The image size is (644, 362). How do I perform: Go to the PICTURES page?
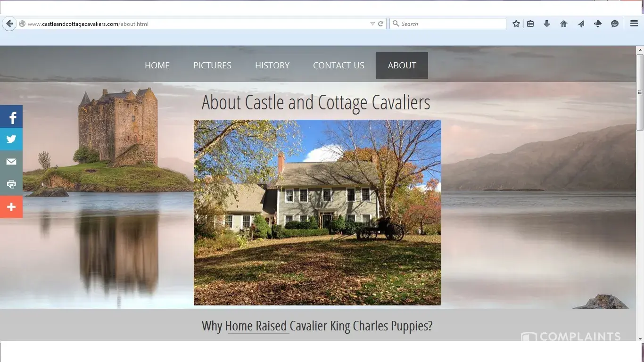click(x=212, y=66)
